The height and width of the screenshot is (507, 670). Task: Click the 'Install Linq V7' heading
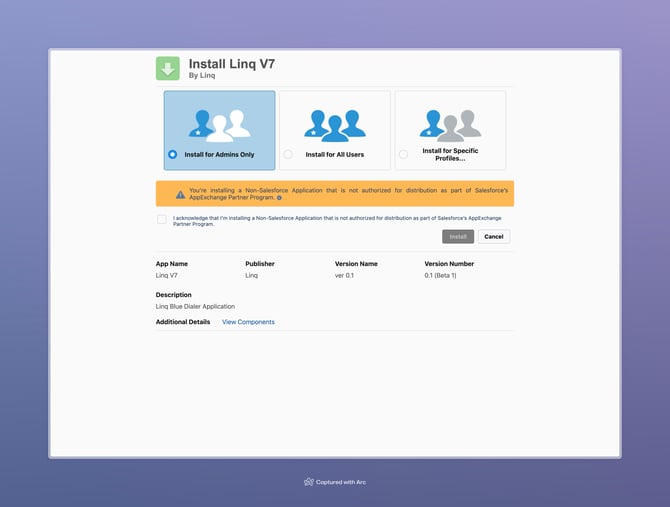[x=231, y=63]
